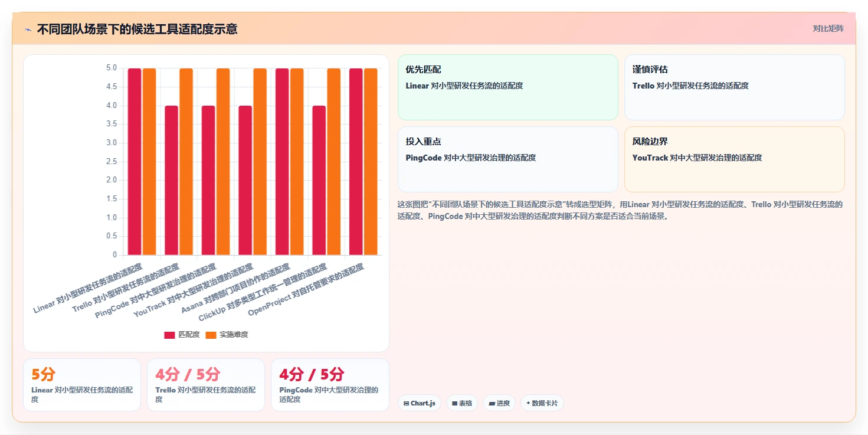The height and width of the screenshot is (435, 868).
Task: Open the 优先匹配 green card
Action: coord(508,87)
